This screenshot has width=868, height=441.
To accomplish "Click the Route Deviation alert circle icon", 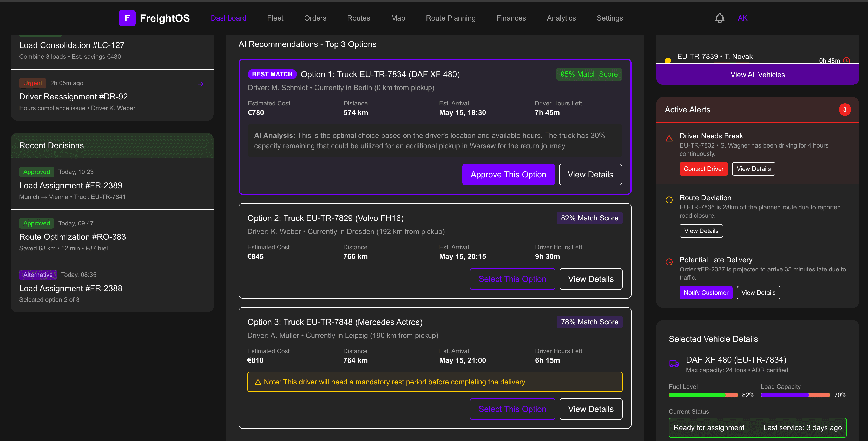I will (x=669, y=200).
